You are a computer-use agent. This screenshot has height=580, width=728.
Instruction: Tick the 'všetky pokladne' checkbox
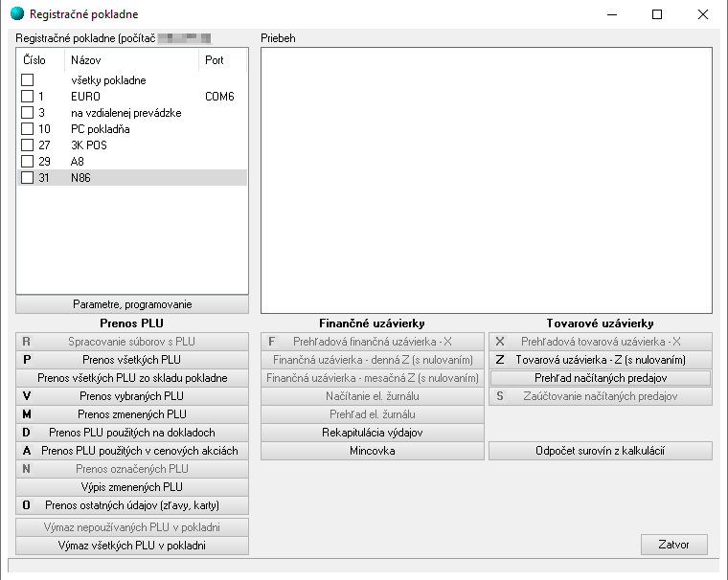[27, 80]
